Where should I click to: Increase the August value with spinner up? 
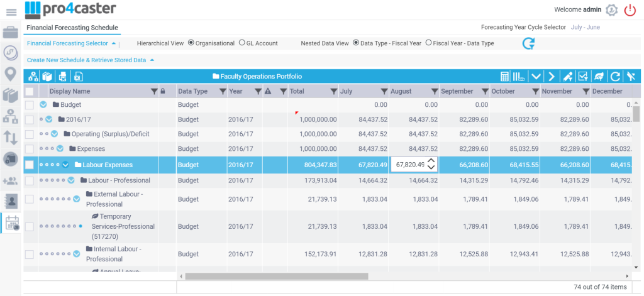(x=431, y=161)
